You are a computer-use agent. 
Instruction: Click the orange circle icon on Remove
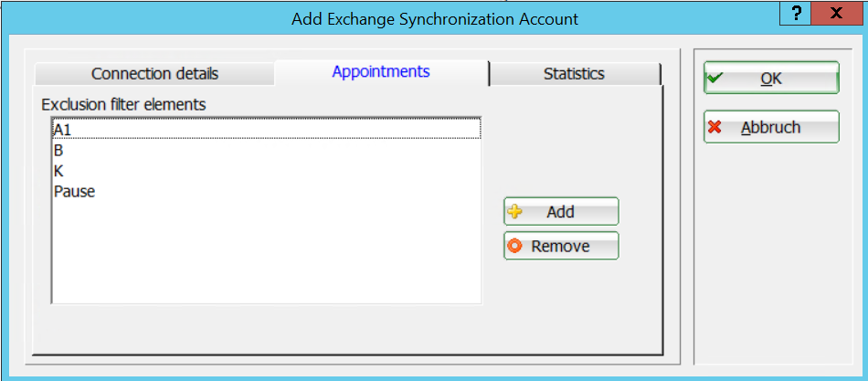pos(514,246)
